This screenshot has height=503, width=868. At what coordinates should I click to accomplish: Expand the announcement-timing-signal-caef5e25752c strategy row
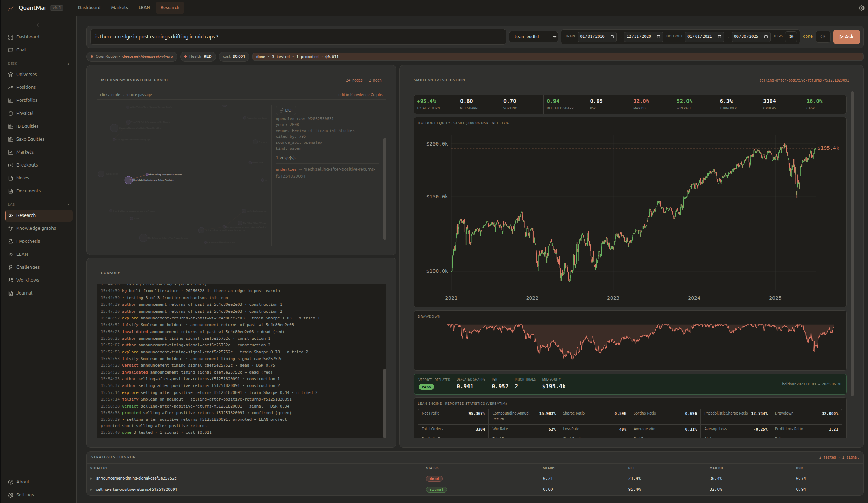[91, 479]
